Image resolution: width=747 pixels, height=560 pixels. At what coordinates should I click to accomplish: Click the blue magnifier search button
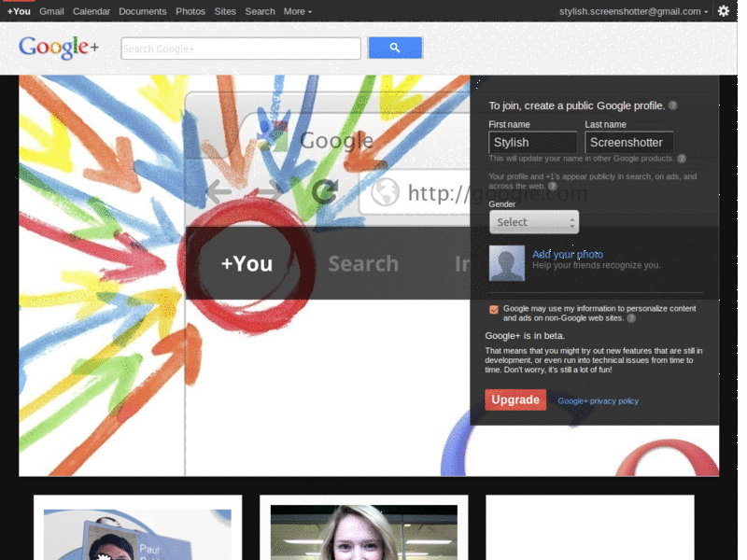395,48
